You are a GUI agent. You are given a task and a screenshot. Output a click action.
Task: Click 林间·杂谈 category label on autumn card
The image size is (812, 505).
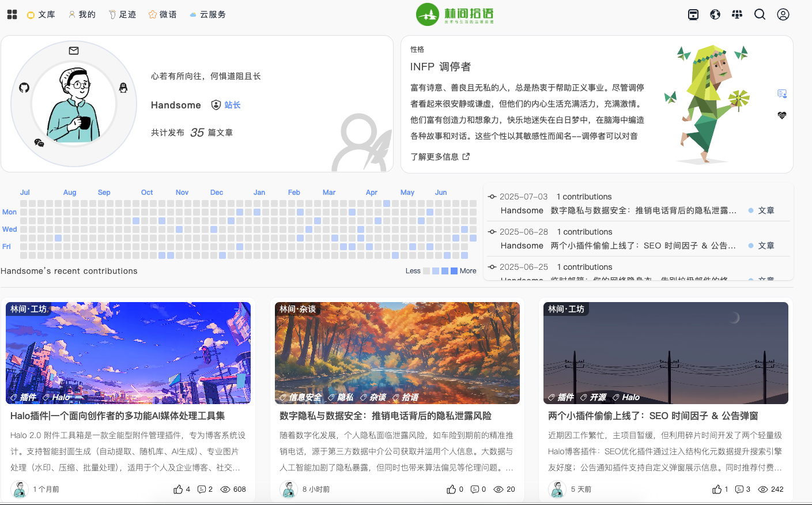(297, 309)
